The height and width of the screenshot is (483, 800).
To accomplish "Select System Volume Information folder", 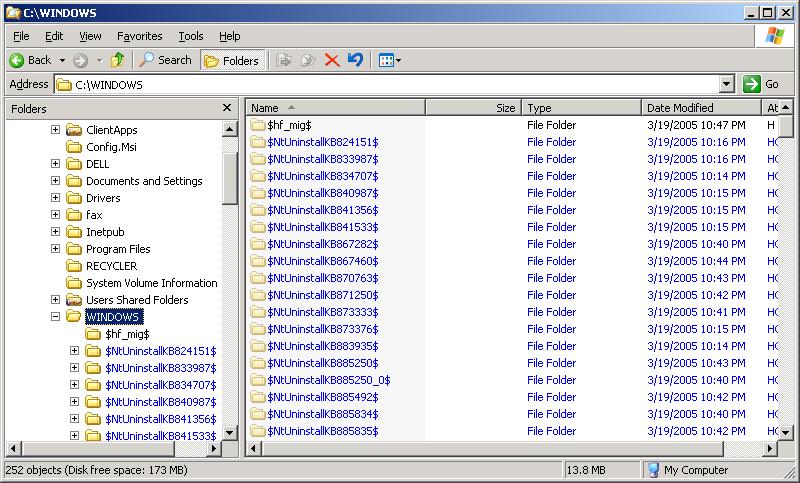I will pyautogui.click(x=152, y=283).
